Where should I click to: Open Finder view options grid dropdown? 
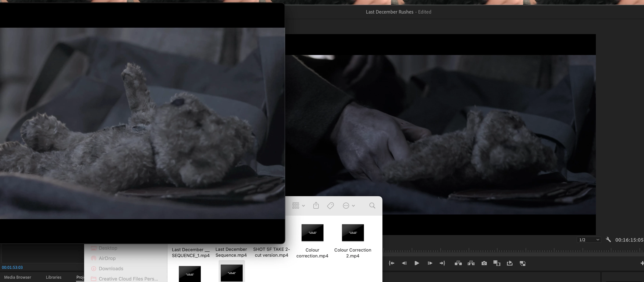point(298,206)
